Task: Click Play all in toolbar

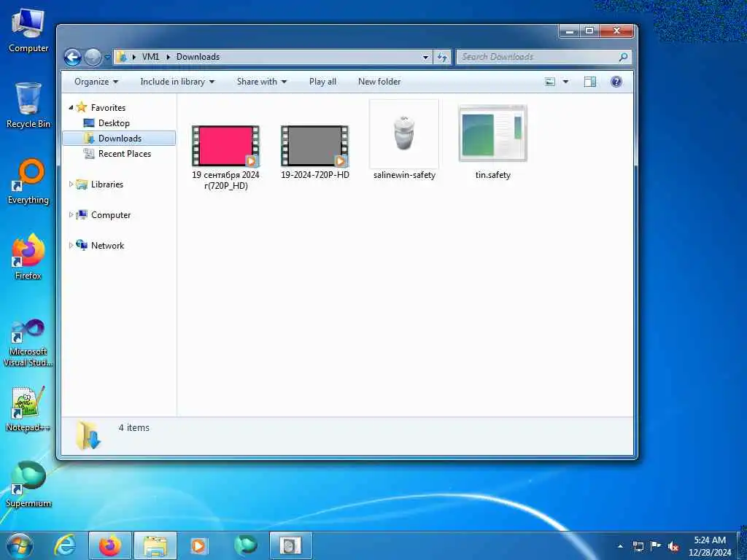Action: 322,82
